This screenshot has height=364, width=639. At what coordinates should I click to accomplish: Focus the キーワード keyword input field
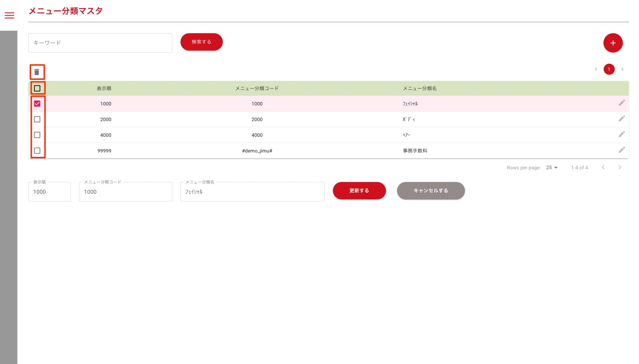100,43
